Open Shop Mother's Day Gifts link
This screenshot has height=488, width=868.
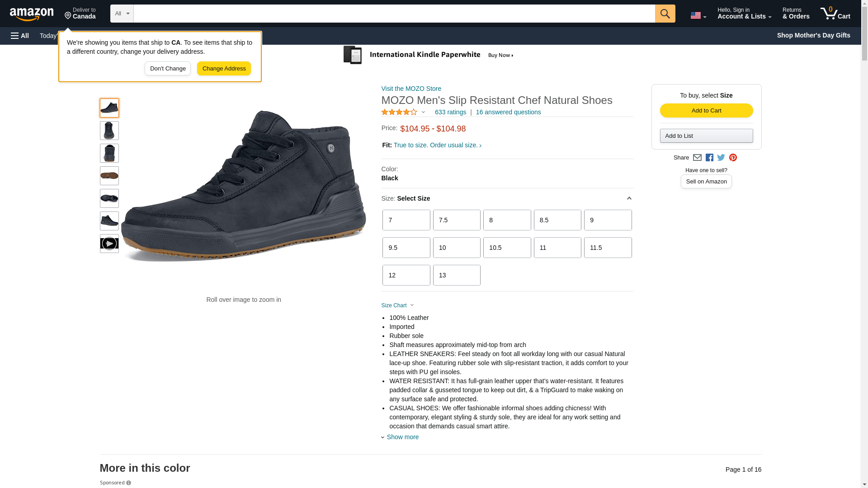tap(813, 35)
